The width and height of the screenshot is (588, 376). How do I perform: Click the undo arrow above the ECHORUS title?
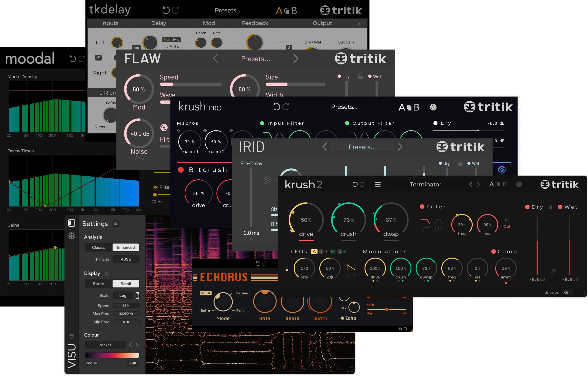coord(258,263)
